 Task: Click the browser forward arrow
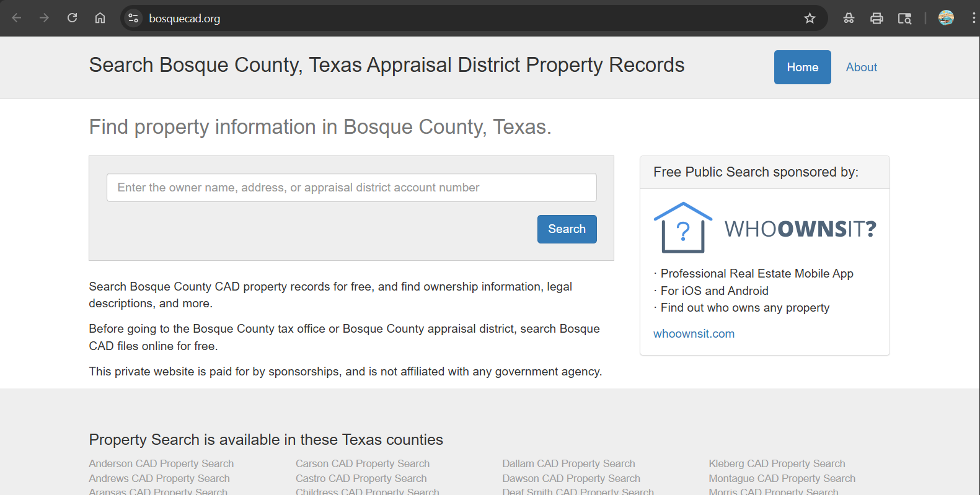click(x=44, y=18)
